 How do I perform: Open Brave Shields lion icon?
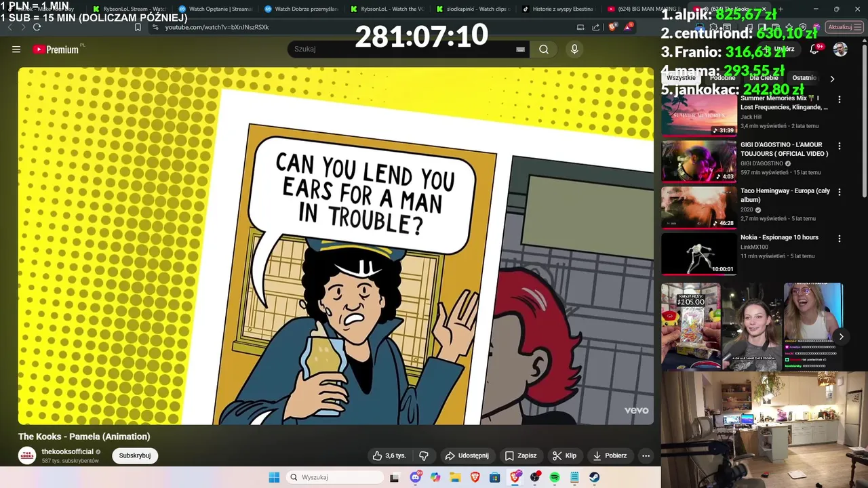tap(613, 27)
